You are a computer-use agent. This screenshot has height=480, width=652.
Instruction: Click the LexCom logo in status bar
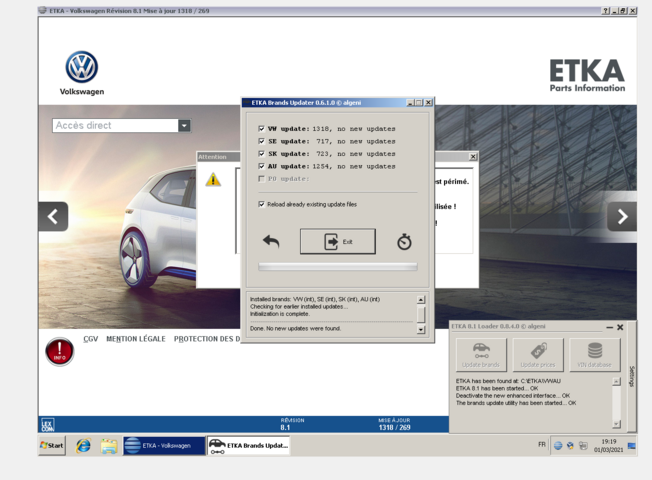pyautogui.click(x=47, y=425)
